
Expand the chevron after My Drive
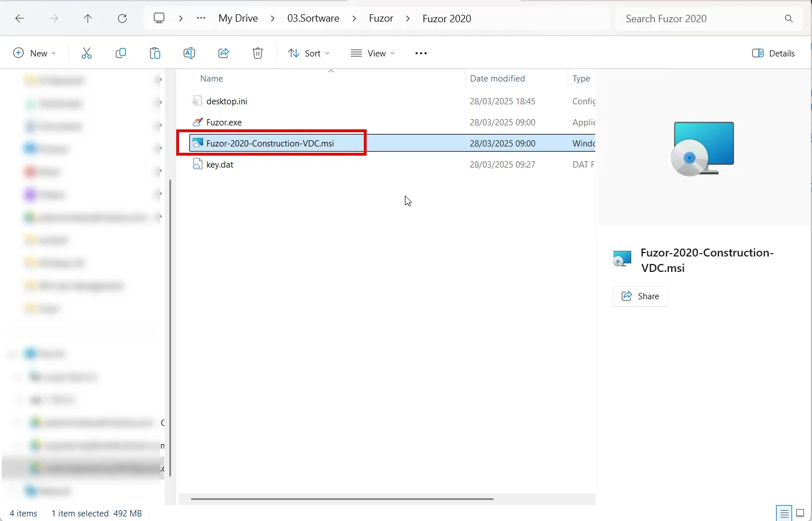[x=273, y=18]
